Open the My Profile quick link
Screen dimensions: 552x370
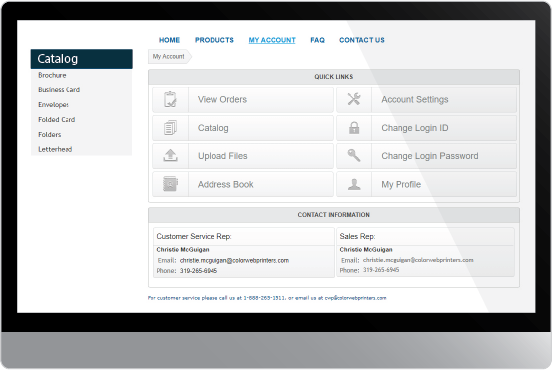(x=426, y=184)
